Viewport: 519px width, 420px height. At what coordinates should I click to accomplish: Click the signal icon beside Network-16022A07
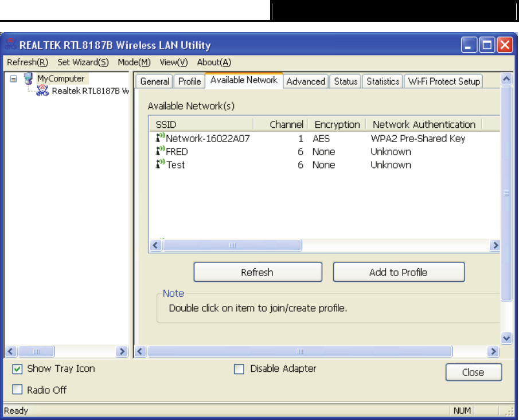160,138
